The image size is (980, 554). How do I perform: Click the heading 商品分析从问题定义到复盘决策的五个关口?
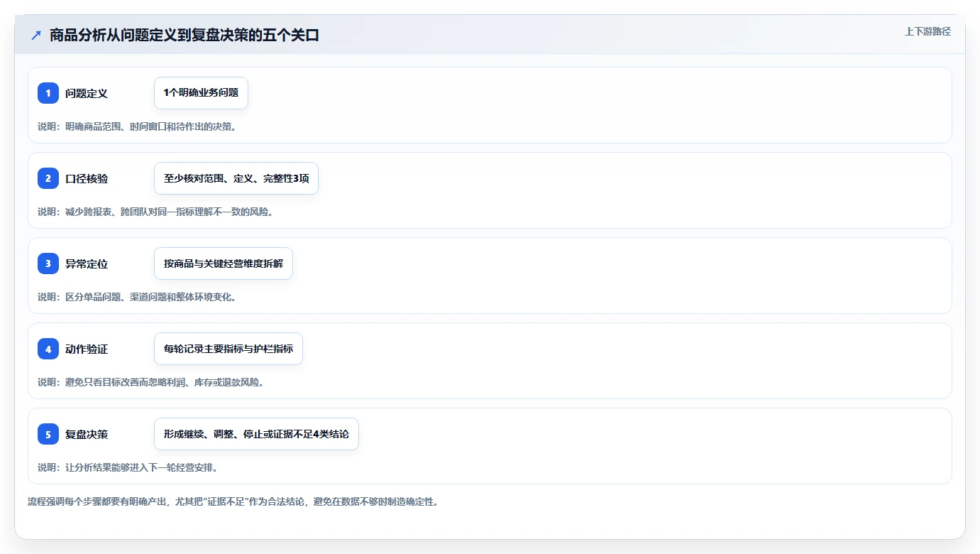click(185, 35)
